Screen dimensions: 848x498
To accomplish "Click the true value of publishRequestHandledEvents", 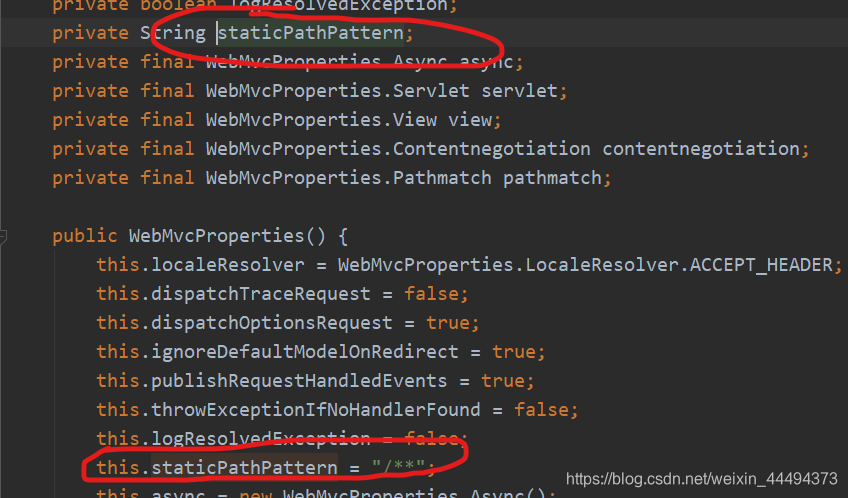I will coord(502,381).
